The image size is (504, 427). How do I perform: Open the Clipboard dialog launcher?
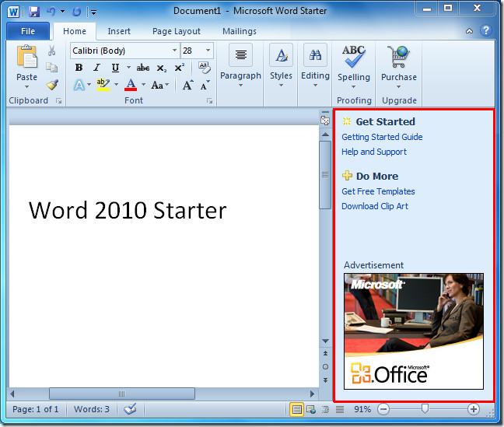[58, 101]
